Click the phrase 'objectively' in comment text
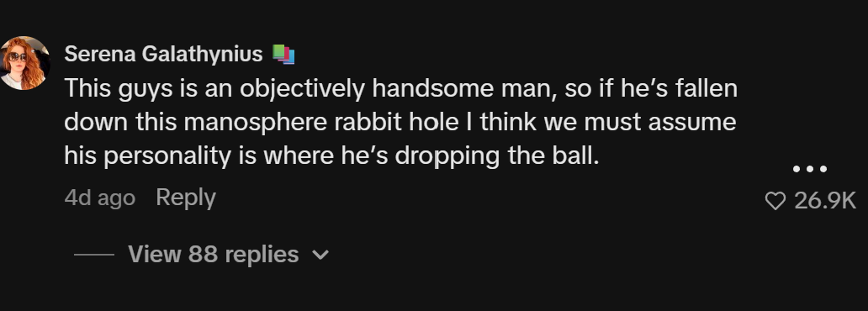Screen dimensions: 868x311 pyautogui.click(x=302, y=90)
